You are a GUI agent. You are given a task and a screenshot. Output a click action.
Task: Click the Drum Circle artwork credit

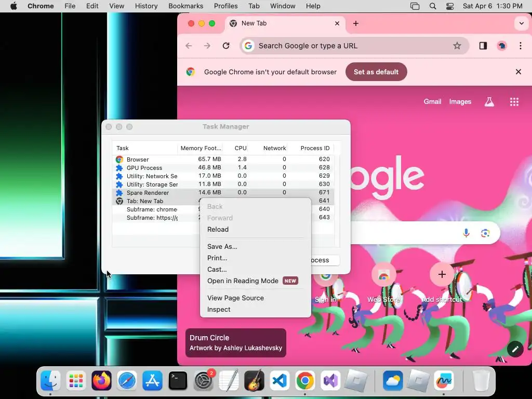[x=236, y=343]
